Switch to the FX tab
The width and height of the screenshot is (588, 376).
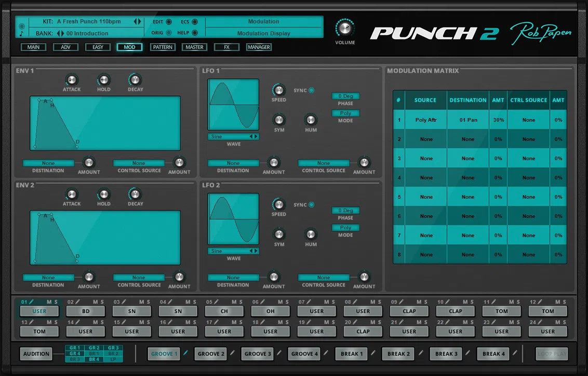(x=226, y=47)
